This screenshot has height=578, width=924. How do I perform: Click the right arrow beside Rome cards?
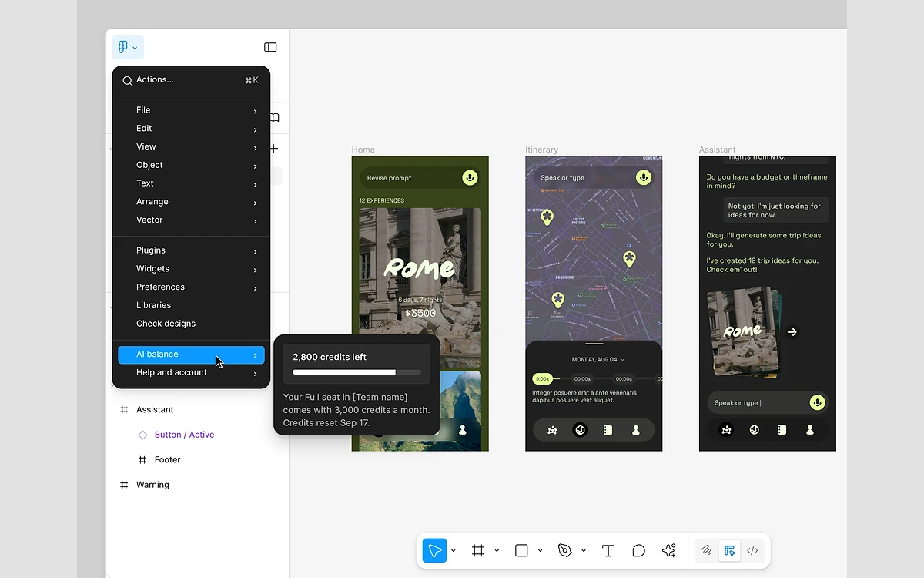[x=792, y=332]
